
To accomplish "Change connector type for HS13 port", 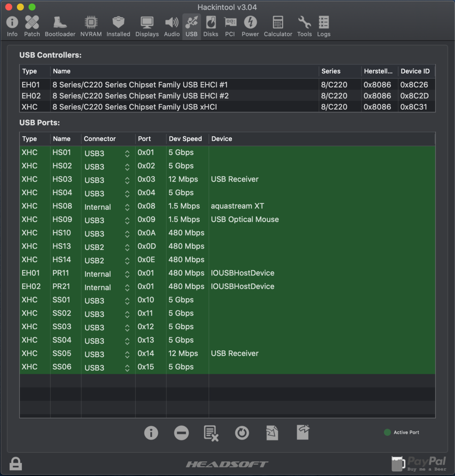I will point(127,247).
